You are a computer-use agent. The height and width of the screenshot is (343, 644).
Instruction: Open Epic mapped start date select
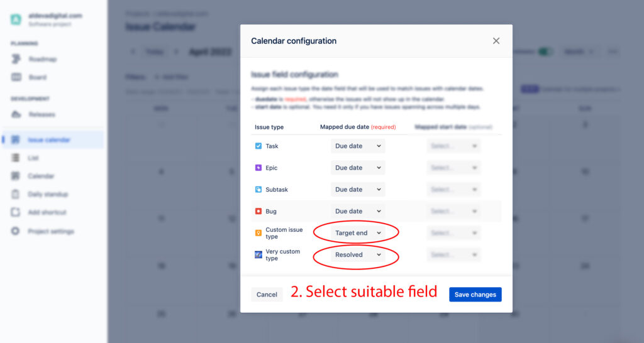tap(453, 168)
